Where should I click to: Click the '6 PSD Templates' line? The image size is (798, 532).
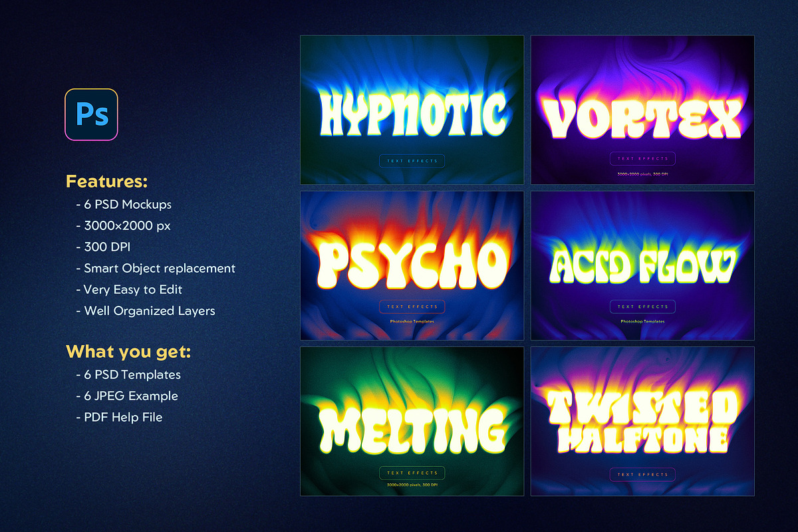point(128,374)
